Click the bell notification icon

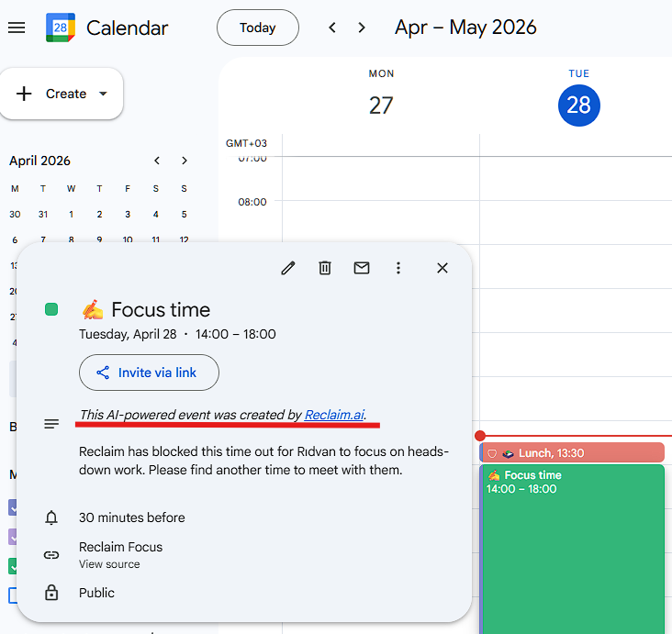pyautogui.click(x=51, y=517)
